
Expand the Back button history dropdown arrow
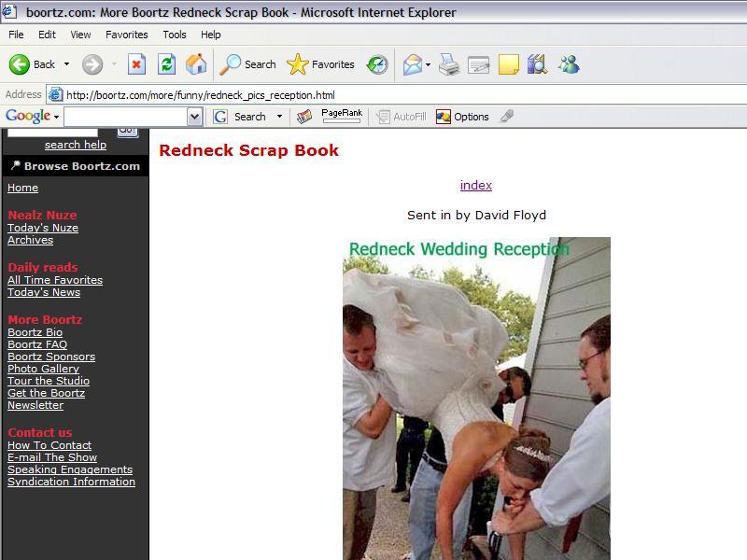[66, 64]
